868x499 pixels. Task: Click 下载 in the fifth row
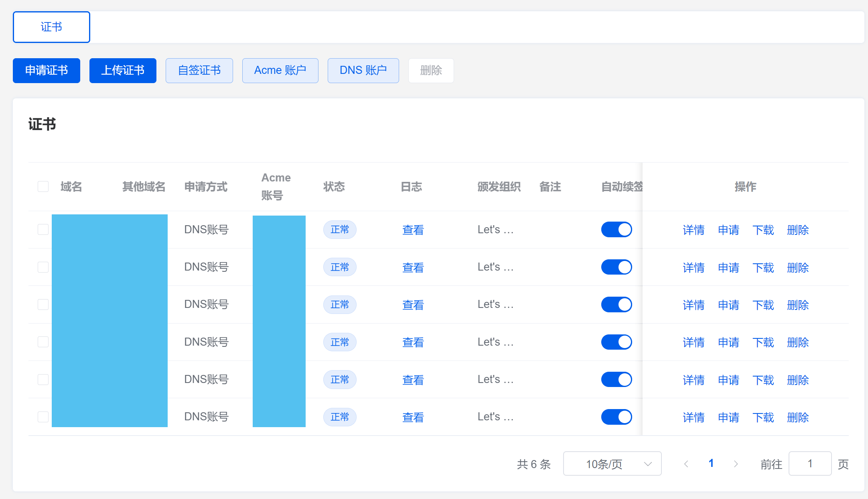point(763,380)
